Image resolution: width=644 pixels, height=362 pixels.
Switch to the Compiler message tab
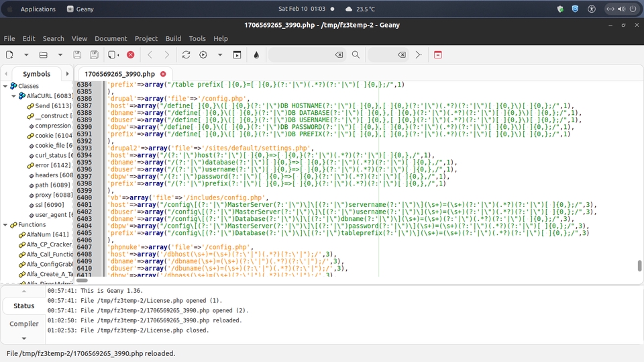(x=24, y=324)
